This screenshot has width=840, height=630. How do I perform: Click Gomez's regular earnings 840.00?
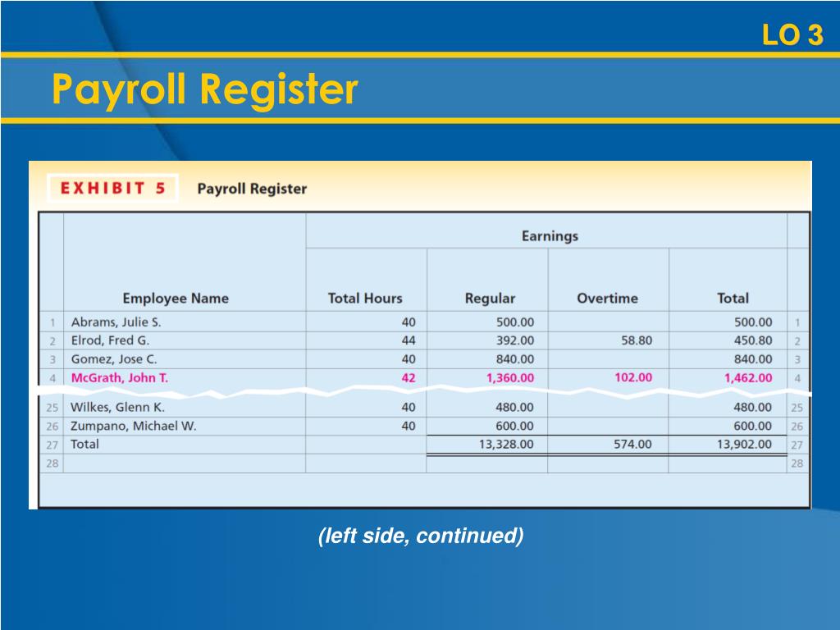click(515, 359)
